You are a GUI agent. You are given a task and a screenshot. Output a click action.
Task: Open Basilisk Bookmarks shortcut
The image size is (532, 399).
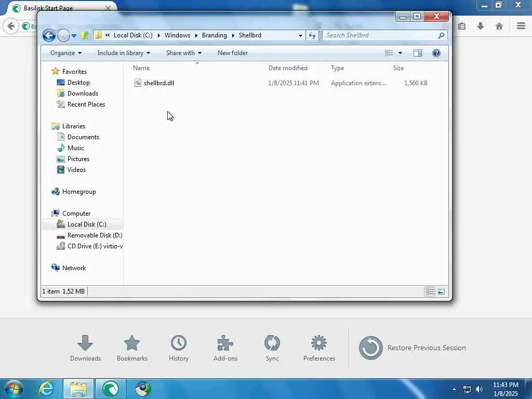coord(132,349)
